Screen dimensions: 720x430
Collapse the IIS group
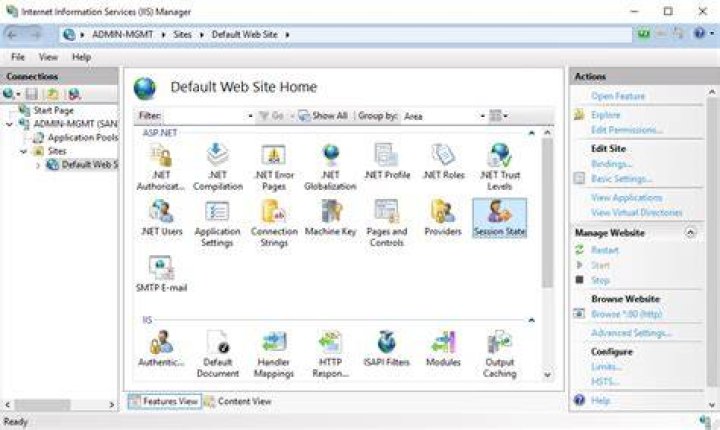[531, 320]
